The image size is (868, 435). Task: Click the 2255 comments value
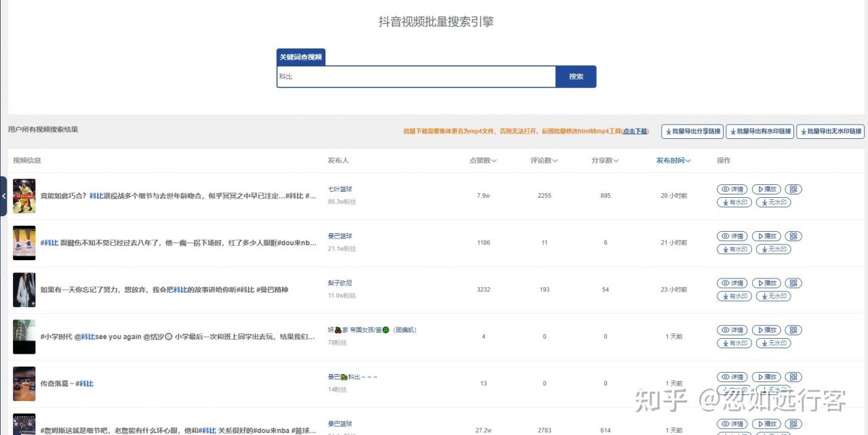544,196
